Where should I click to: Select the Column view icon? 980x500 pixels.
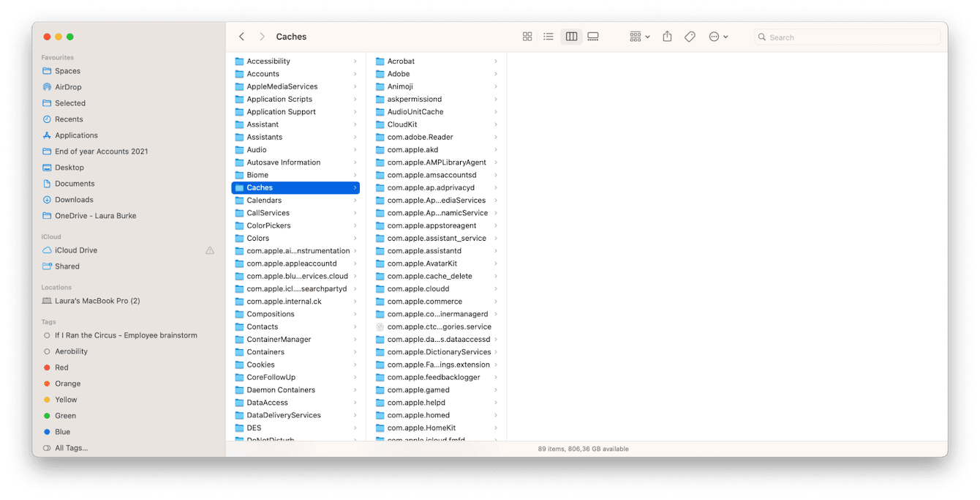pos(571,36)
